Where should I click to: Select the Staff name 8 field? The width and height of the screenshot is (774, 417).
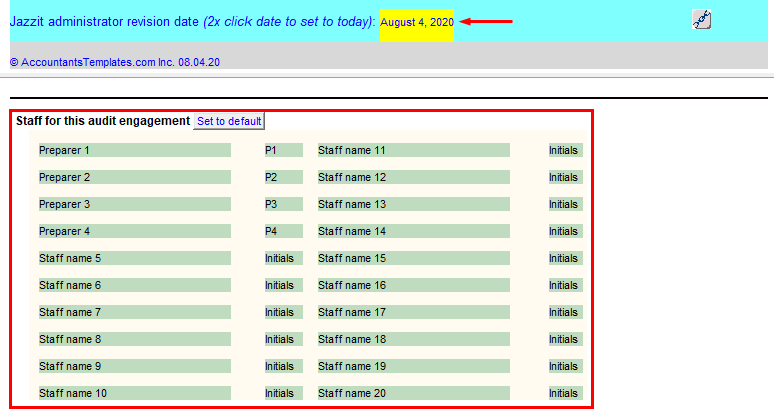pos(134,339)
